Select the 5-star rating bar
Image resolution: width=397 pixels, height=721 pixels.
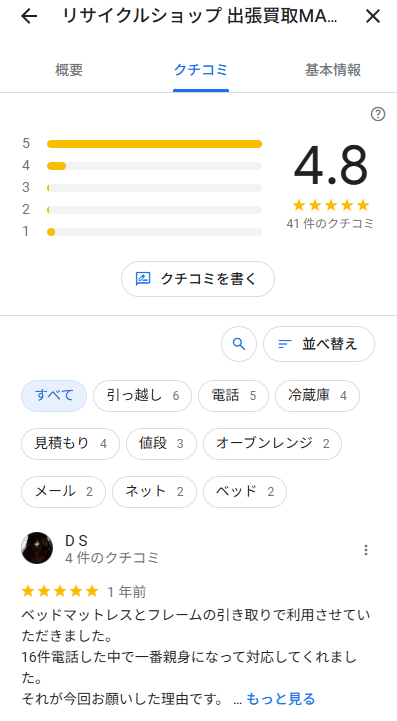click(155, 144)
